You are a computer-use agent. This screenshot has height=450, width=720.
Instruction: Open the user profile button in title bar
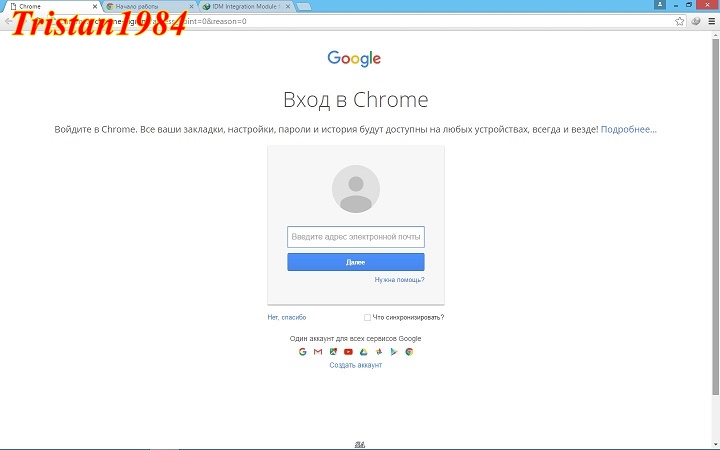(660, 5)
